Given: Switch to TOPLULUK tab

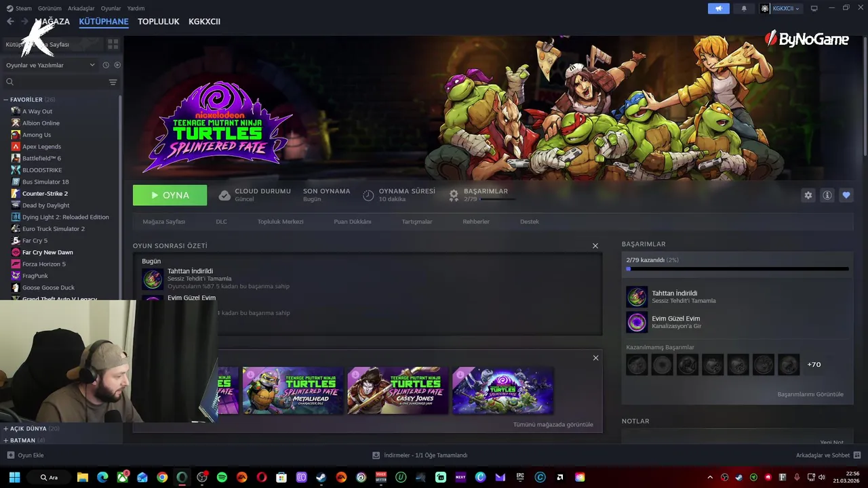Looking at the screenshot, I should click(x=158, y=22).
